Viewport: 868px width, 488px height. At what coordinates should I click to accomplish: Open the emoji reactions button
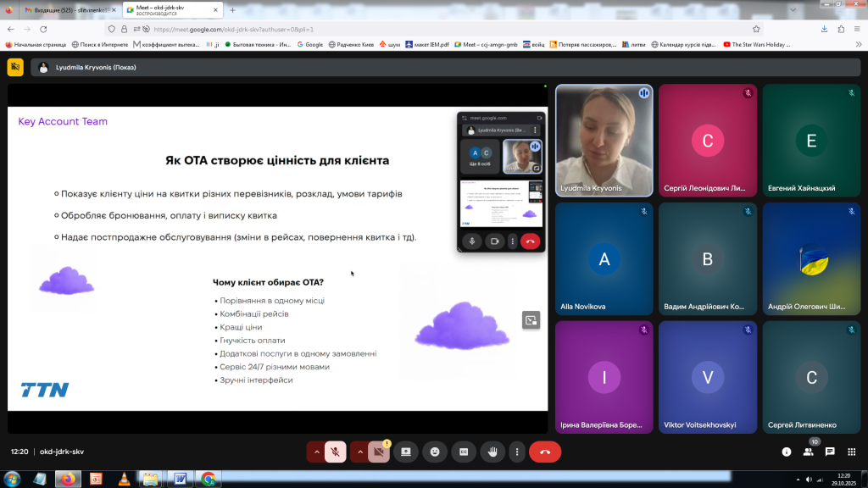click(x=435, y=452)
